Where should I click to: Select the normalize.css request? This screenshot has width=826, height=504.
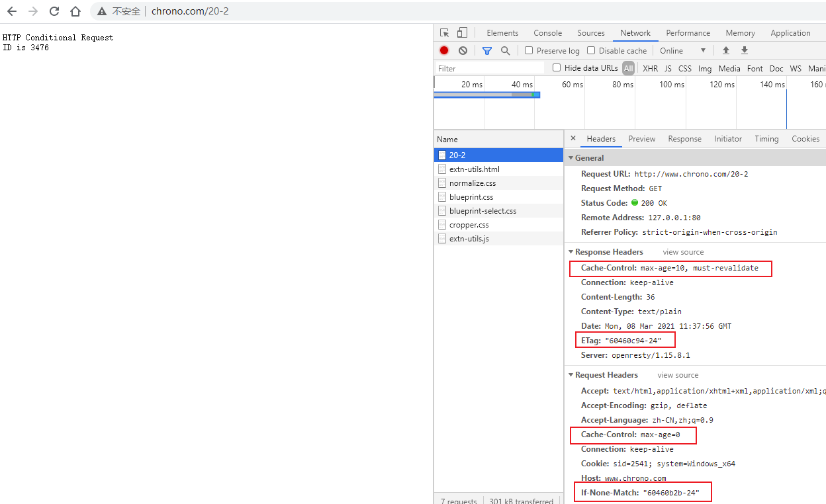pyautogui.click(x=472, y=183)
